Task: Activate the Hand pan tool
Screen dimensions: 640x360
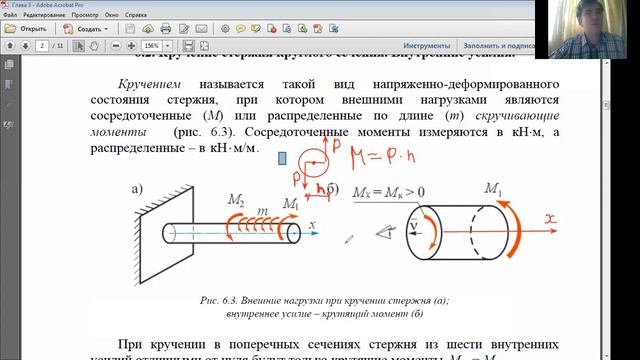Action: coord(94,46)
